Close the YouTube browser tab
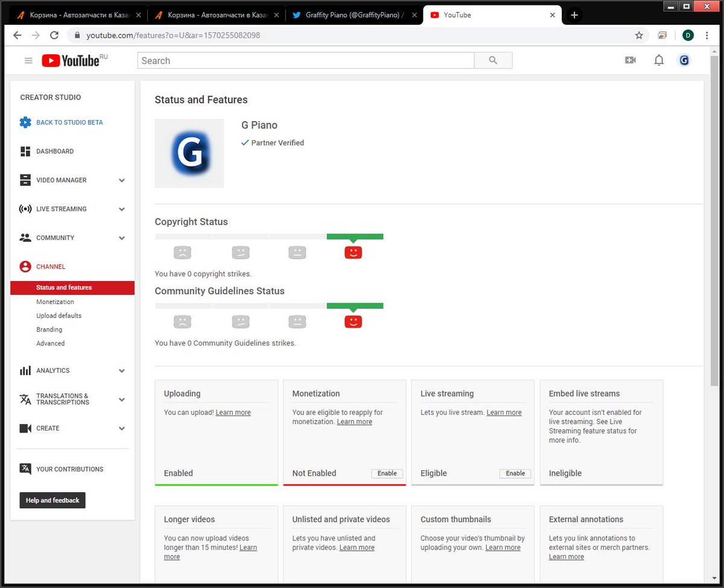Image resolution: width=724 pixels, height=588 pixels. [552, 15]
